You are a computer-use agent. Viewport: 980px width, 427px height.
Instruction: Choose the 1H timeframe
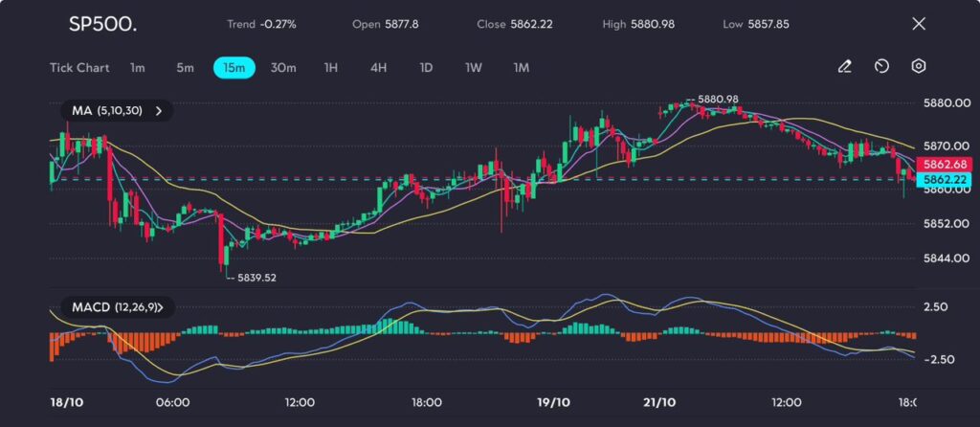point(331,68)
